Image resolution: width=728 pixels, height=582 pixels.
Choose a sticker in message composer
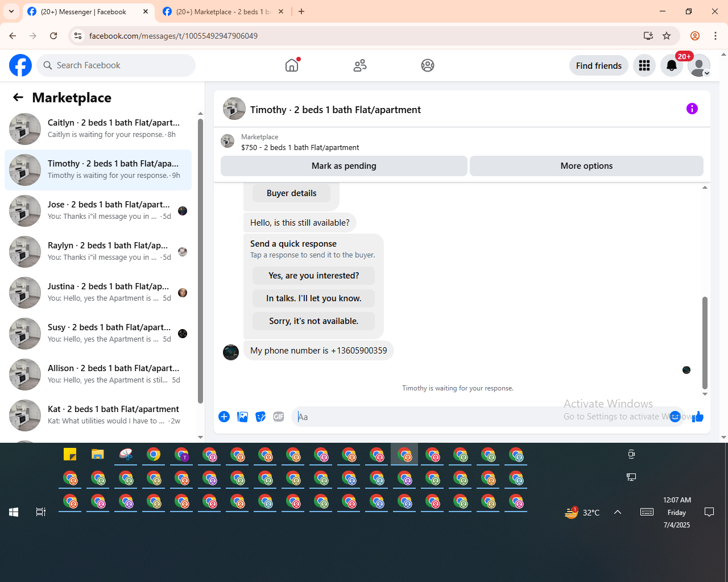(260, 417)
